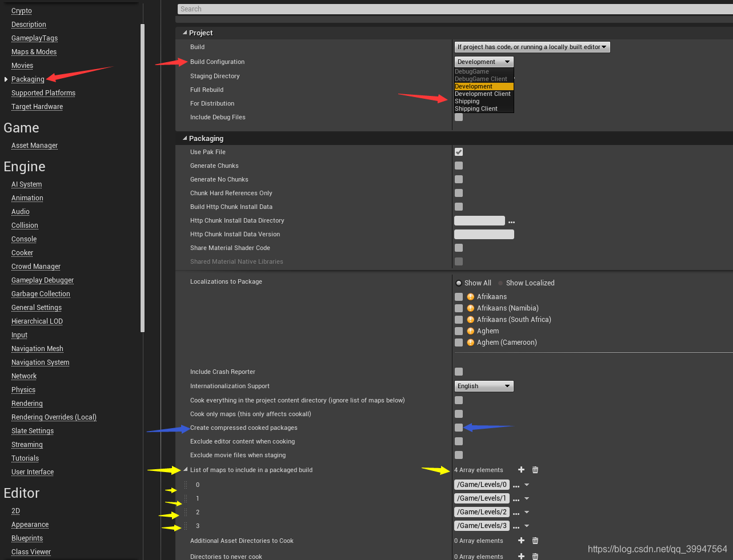733x560 pixels.
Task: Enable Exclude movie files when staging
Action: coord(459,455)
